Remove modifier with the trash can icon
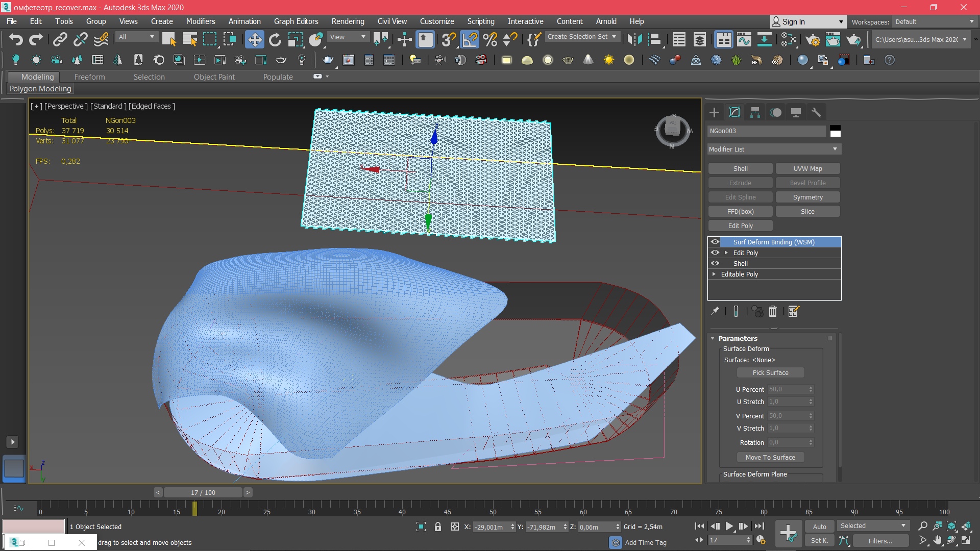Screen dimensions: 980x551 point(773,311)
